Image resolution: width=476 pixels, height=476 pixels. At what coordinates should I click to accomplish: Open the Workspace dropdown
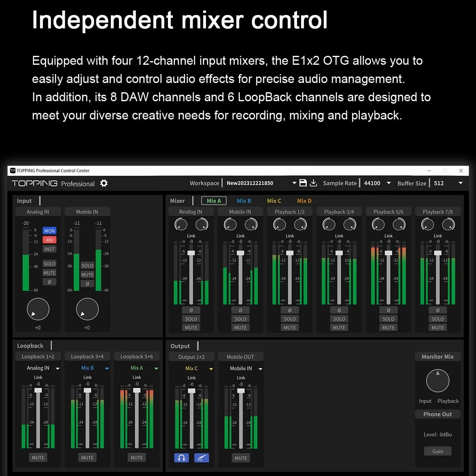(x=294, y=183)
